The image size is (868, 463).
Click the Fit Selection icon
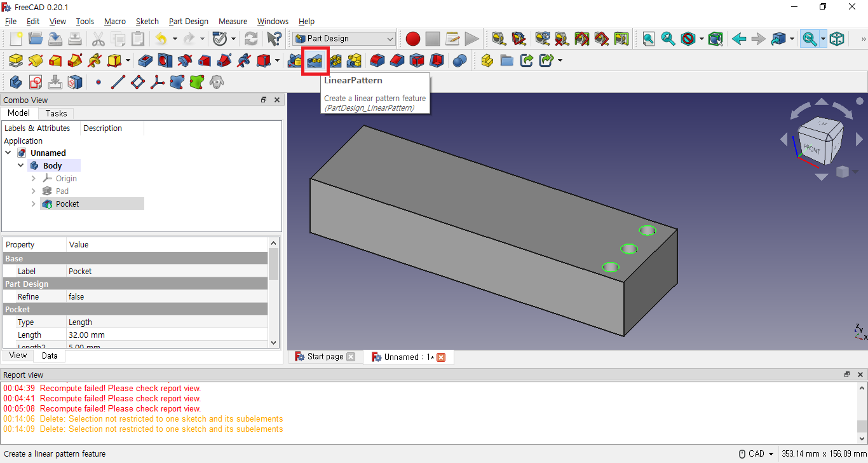click(x=668, y=39)
